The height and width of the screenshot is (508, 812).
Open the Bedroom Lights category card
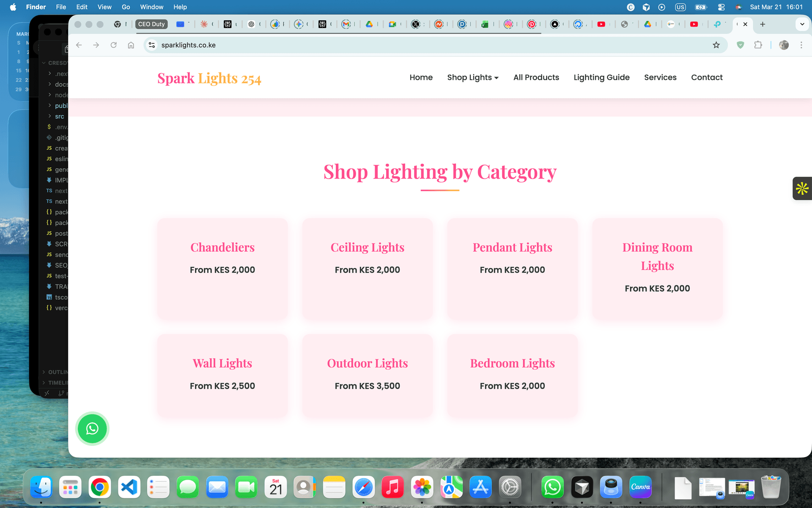pyautogui.click(x=512, y=376)
